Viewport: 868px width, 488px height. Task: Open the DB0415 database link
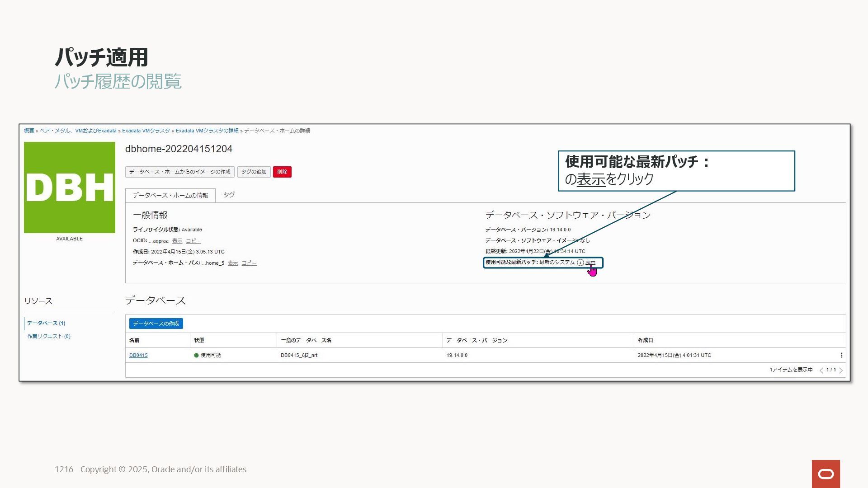(x=138, y=355)
